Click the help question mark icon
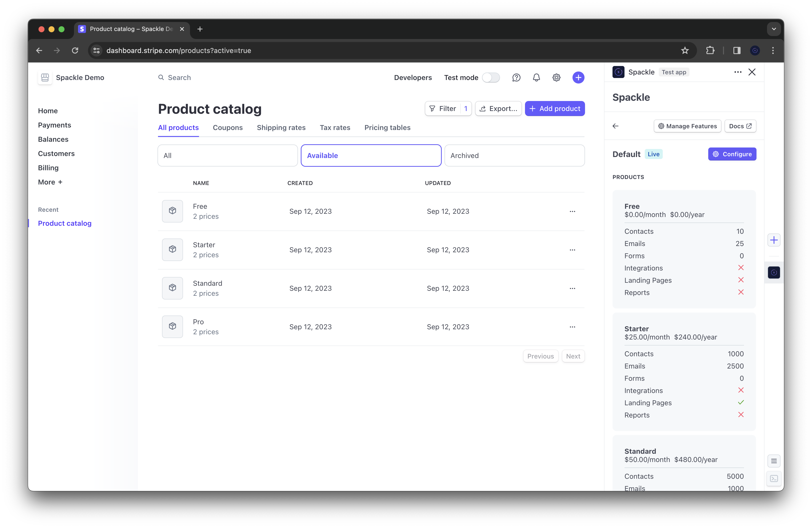This screenshot has height=528, width=812. [x=516, y=77]
